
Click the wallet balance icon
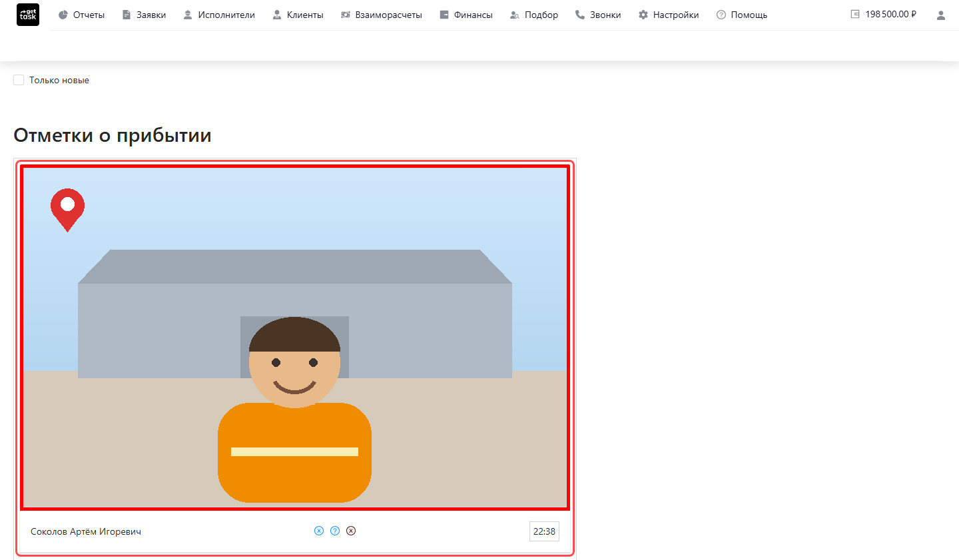tap(855, 14)
